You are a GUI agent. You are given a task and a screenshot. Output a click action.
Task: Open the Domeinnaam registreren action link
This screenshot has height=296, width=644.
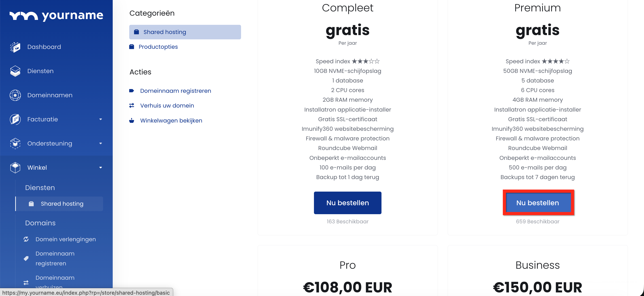tap(176, 91)
